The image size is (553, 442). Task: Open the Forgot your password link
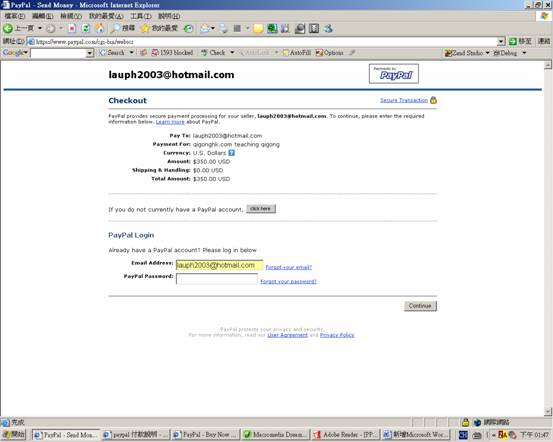tap(288, 281)
